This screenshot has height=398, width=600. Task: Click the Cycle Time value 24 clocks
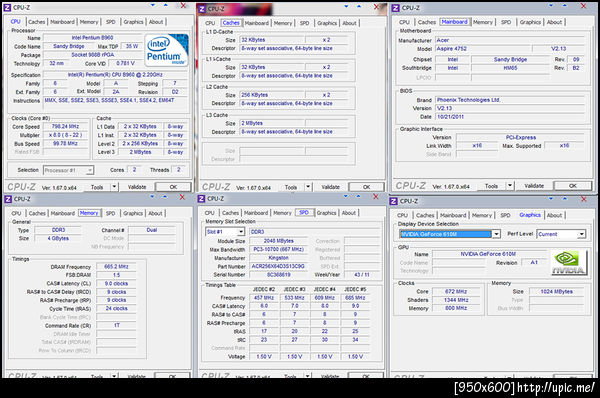(116, 308)
